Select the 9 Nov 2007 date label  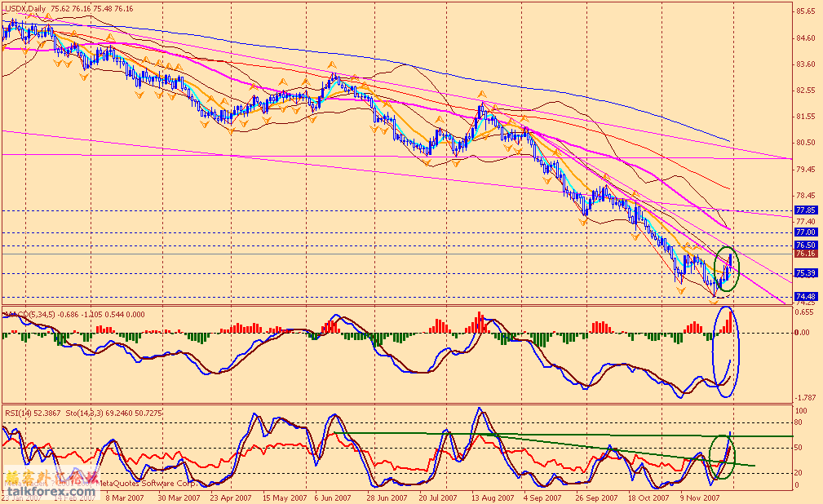click(700, 497)
